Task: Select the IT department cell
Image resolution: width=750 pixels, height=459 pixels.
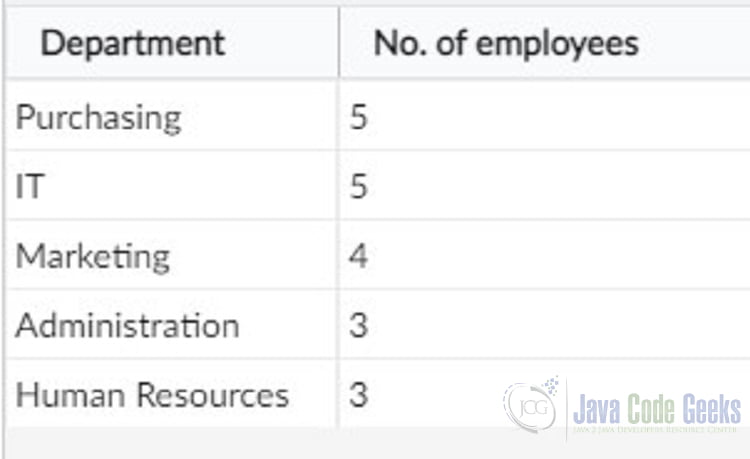Action: (172, 185)
